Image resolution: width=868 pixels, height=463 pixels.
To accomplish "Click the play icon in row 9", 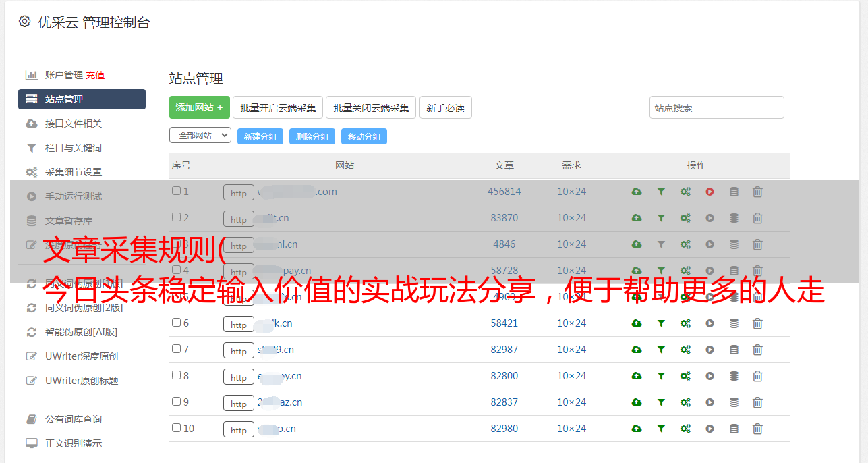I will click(x=710, y=402).
